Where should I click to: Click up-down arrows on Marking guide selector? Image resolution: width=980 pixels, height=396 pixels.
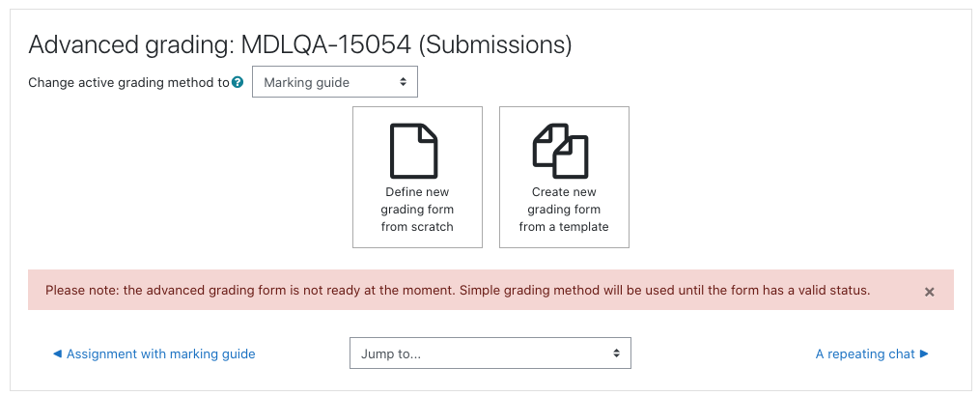click(x=404, y=82)
